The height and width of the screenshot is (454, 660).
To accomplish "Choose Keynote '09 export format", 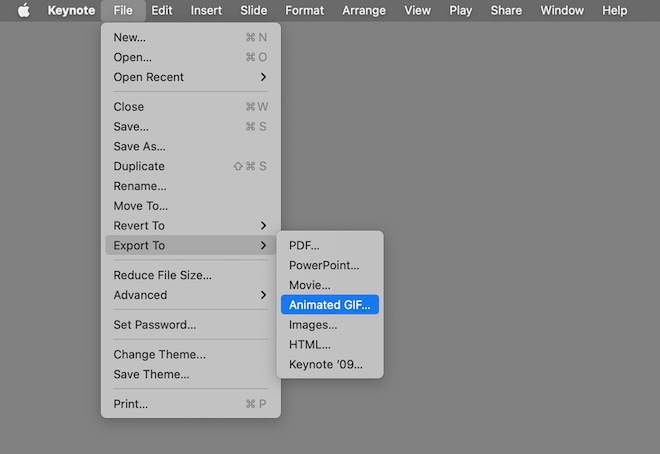I will (325, 365).
